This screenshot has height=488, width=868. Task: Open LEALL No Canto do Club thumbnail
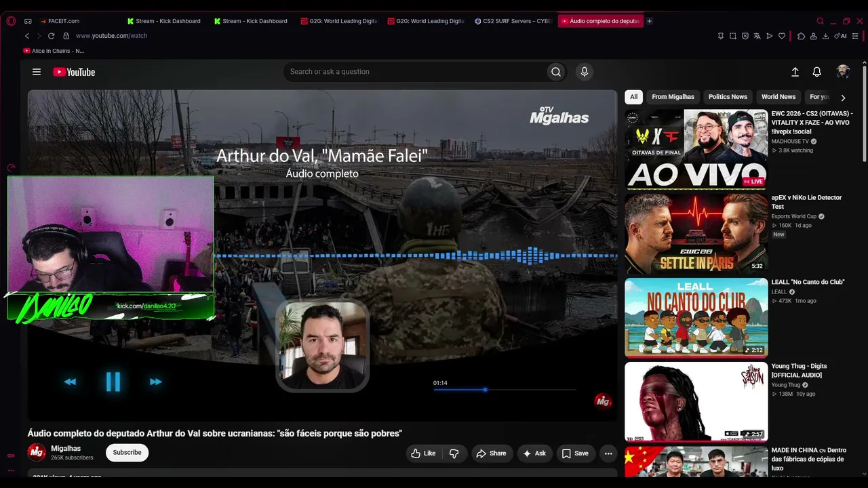click(696, 317)
